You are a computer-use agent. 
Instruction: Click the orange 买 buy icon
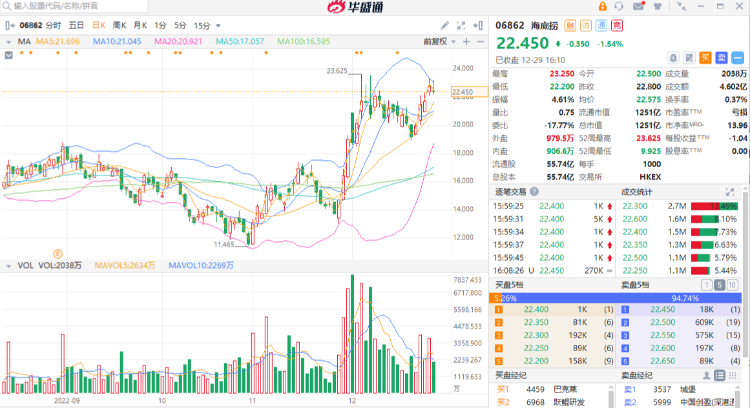[x=706, y=58]
